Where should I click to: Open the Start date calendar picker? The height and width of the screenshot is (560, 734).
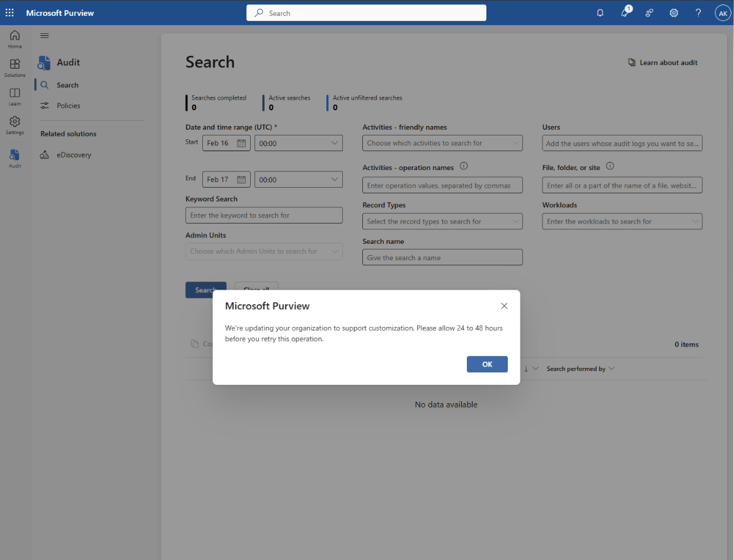coord(241,143)
